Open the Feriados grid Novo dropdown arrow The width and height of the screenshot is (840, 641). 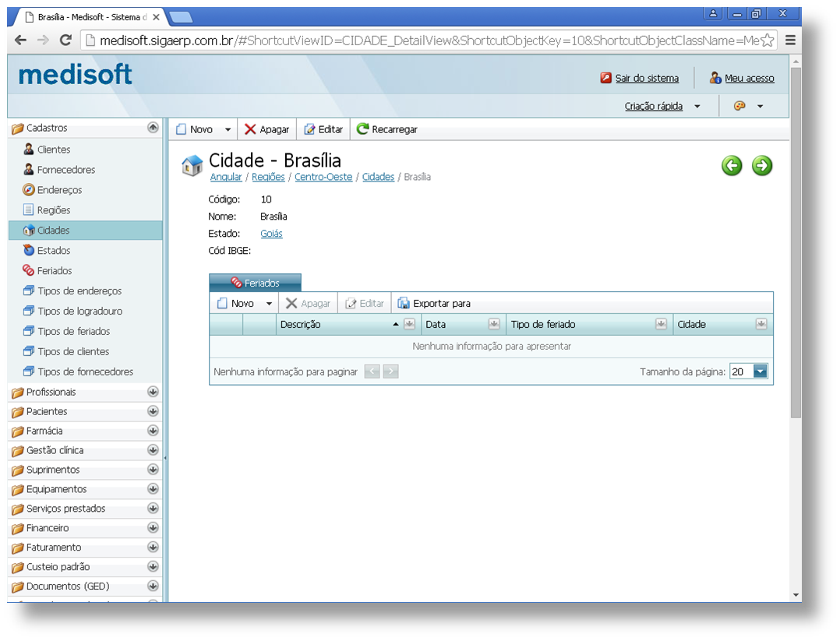tap(269, 304)
